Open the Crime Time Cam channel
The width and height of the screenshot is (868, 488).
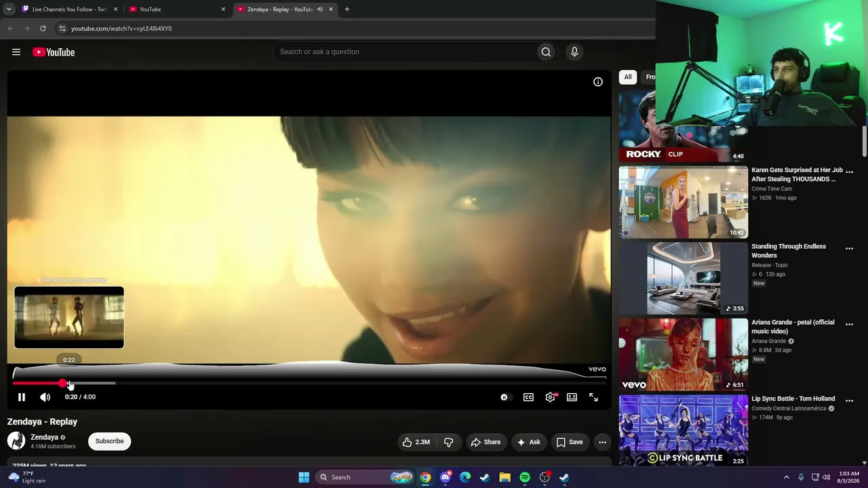coord(772,189)
